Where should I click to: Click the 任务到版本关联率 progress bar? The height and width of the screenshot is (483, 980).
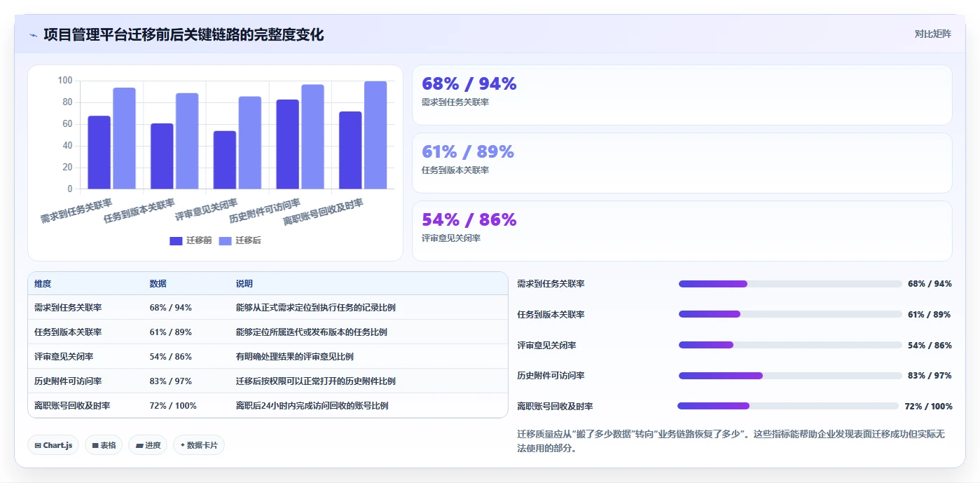pyautogui.click(x=790, y=314)
